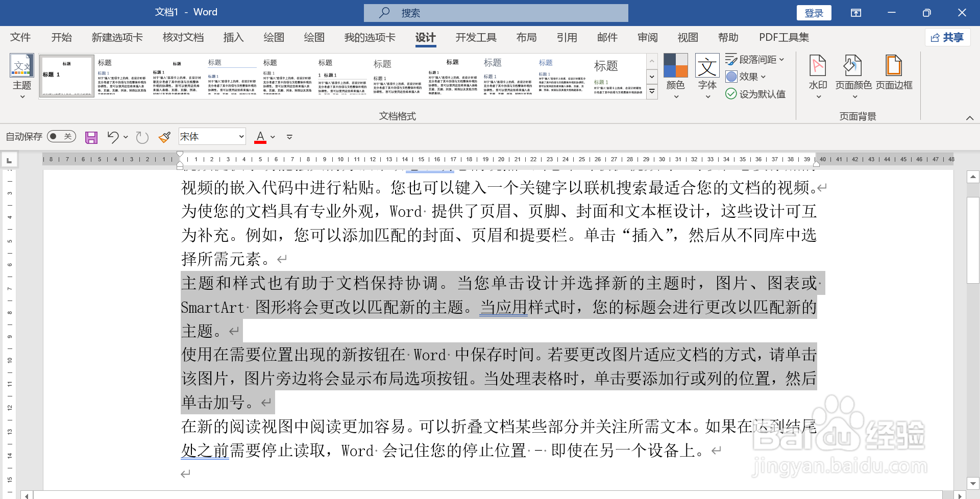The image size is (980, 499).
Task: Click the Sign in (登录) button
Action: (814, 13)
